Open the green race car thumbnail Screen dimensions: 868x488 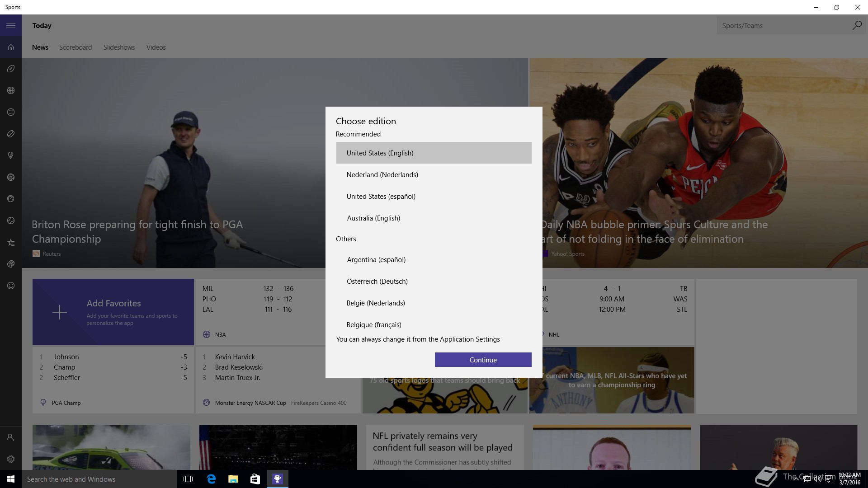coord(111,447)
